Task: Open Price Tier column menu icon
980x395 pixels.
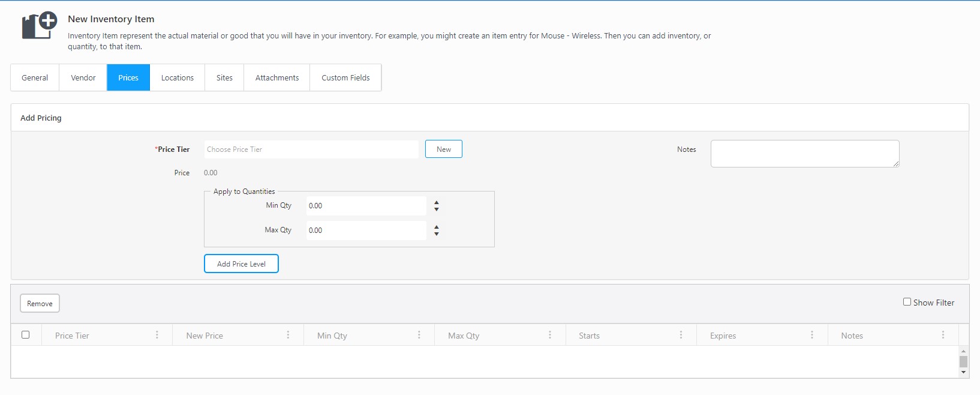Action: (x=157, y=335)
